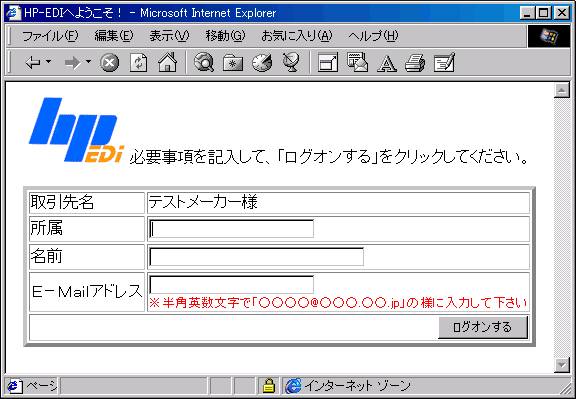Click the Internet zone globe icon
This screenshot has height=399, width=576.
click(294, 385)
